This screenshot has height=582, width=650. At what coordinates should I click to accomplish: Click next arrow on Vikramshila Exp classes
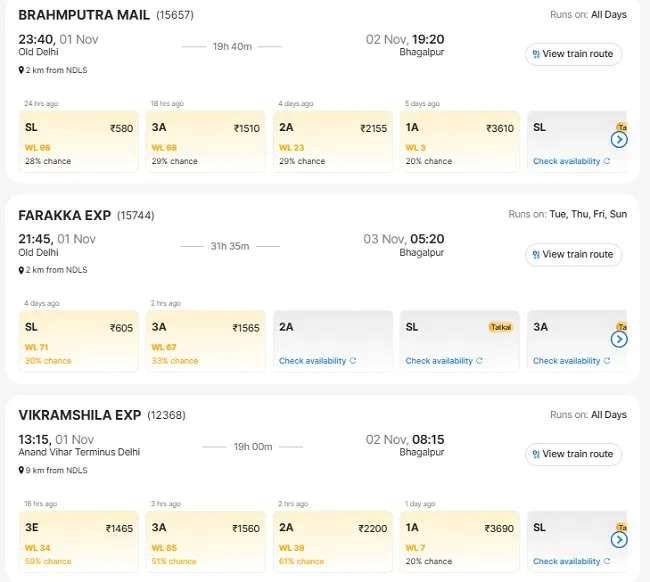click(619, 540)
